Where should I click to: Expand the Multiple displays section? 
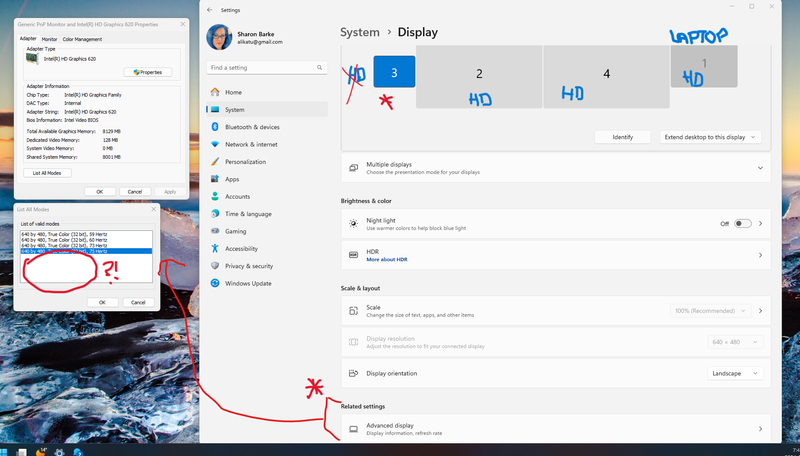pyautogui.click(x=760, y=168)
